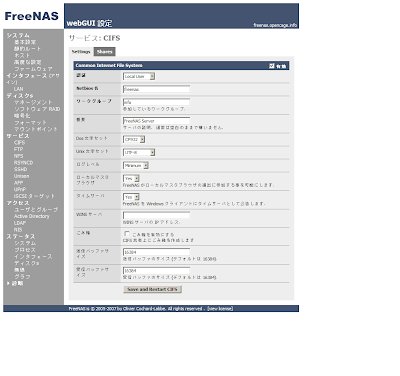Open ファームウェア (firmware) in sidebar
This screenshot has height=376, width=400.
(x=33, y=69)
